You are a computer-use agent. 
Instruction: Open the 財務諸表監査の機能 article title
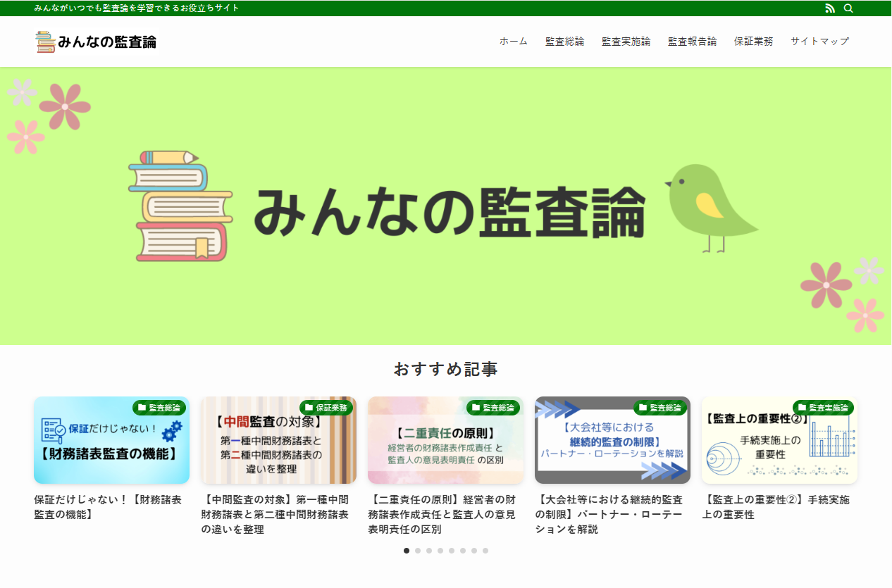coord(108,507)
